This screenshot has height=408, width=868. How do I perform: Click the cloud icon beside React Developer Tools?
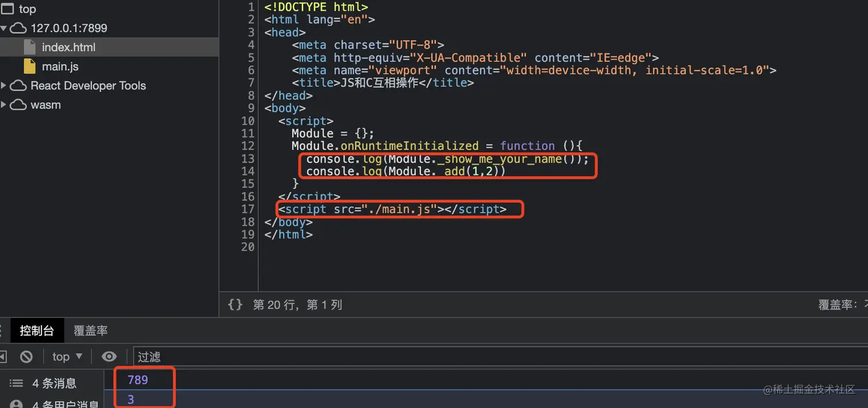click(x=19, y=86)
